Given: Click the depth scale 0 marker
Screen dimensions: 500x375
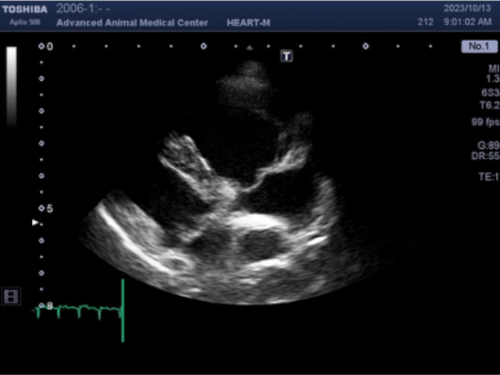Looking at the screenshot, I should point(50,46).
